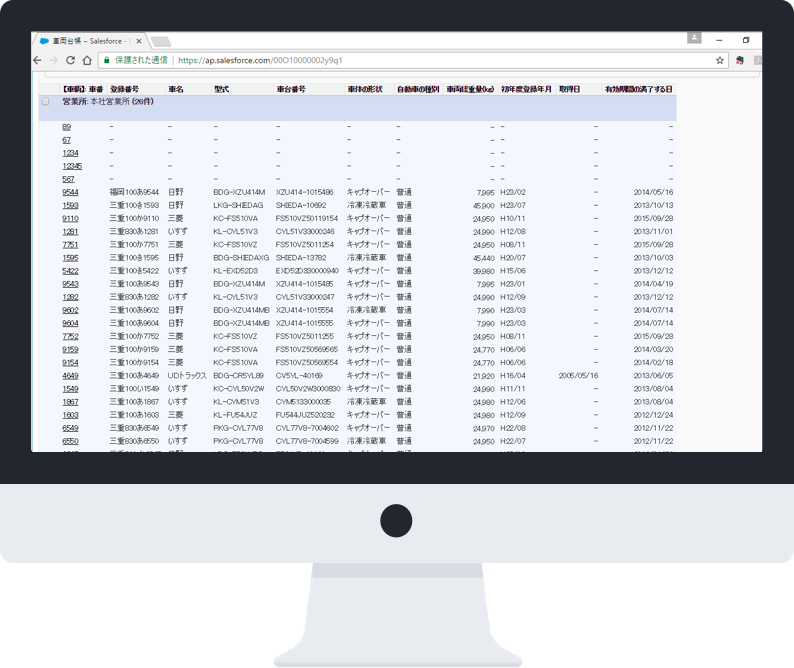
Task: Sort by 型式 column header
Action: (x=221, y=89)
